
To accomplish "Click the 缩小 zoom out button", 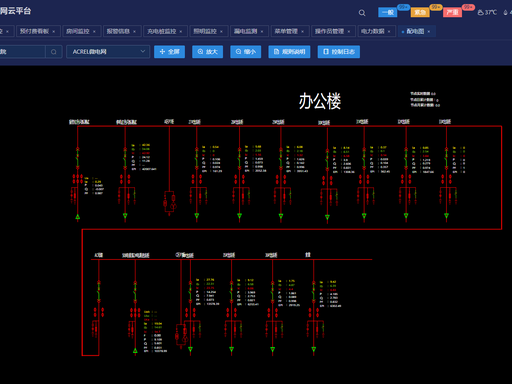I will point(246,52).
